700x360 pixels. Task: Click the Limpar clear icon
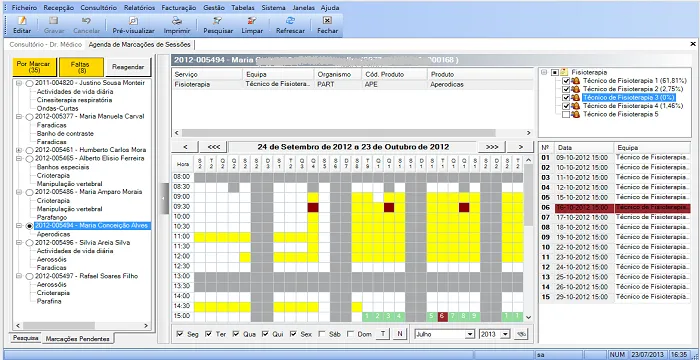pyautogui.click(x=252, y=21)
